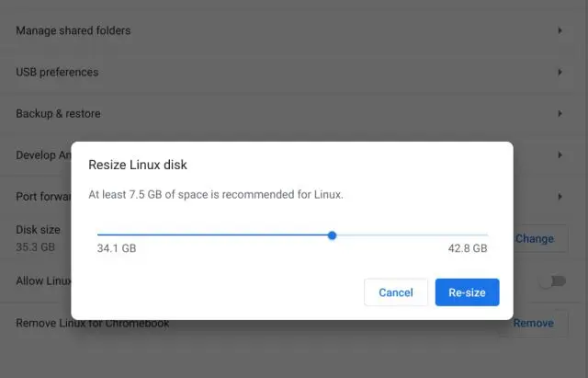Click the Remove Linux button
The image size is (588, 378).
[533, 323]
